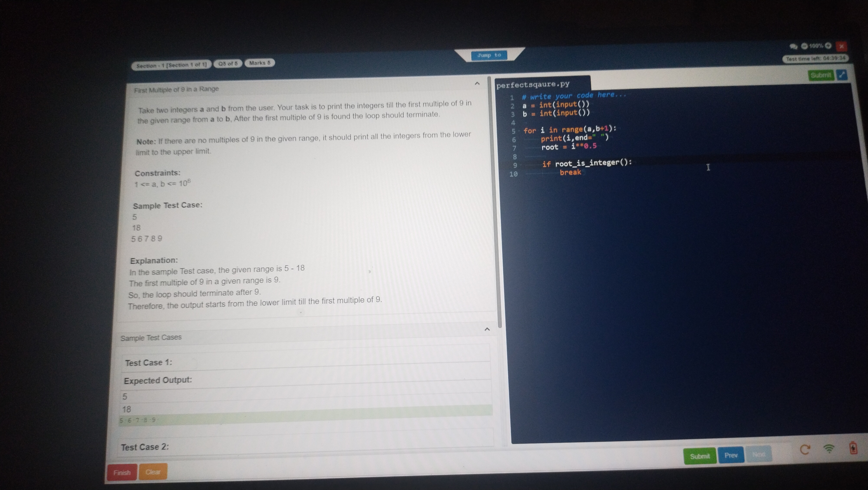Go to previous question with Prev

pyautogui.click(x=730, y=455)
